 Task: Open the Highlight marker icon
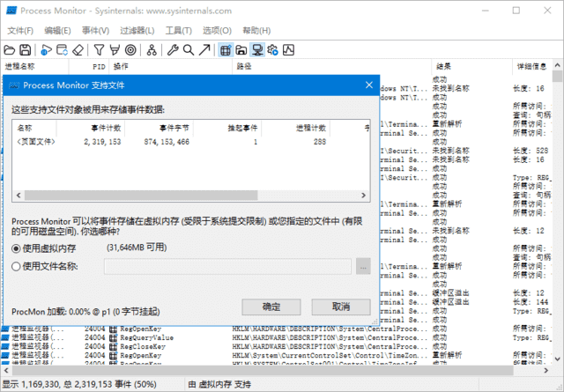click(x=115, y=50)
